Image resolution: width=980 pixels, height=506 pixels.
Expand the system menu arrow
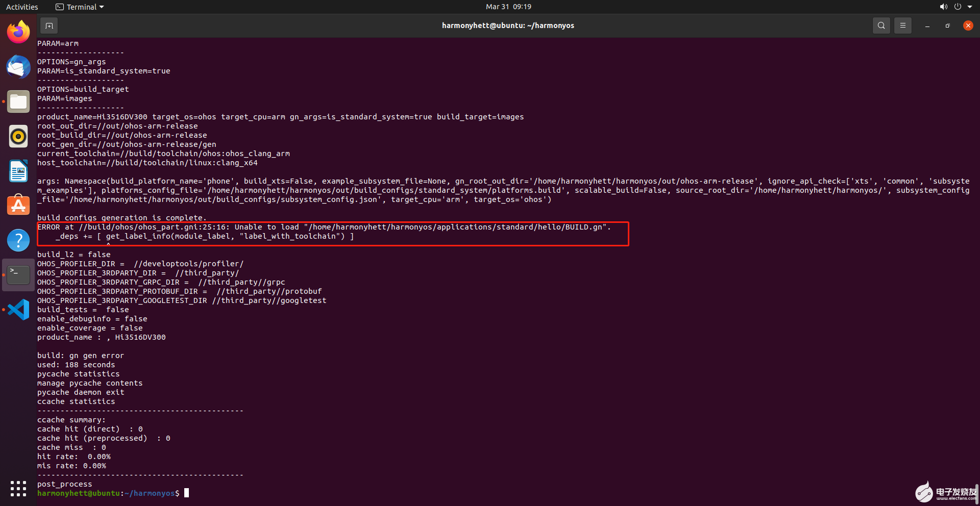click(x=970, y=7)
